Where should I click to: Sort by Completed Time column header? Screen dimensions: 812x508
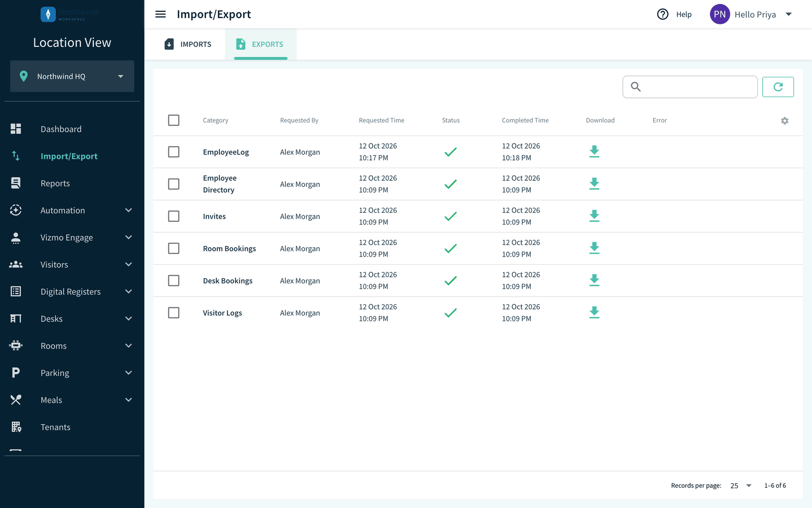(x=525, y=120)
